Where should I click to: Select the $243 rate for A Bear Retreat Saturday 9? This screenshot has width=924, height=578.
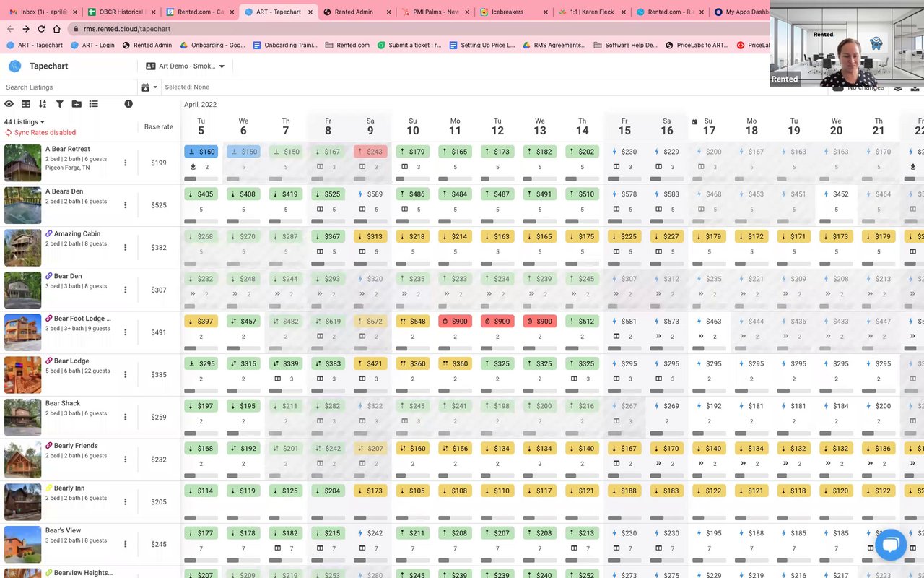point(370,152)
